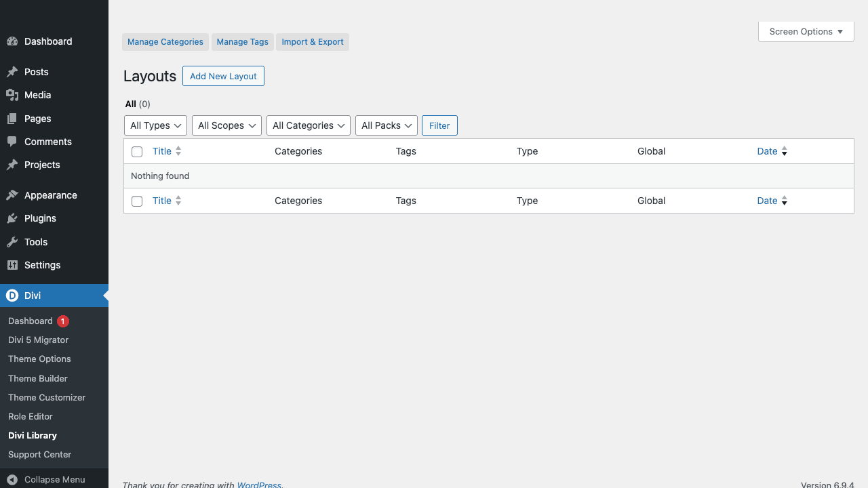Click the Nothing found message row
This screenshot has height=488, width=868.
coord(488,176)
